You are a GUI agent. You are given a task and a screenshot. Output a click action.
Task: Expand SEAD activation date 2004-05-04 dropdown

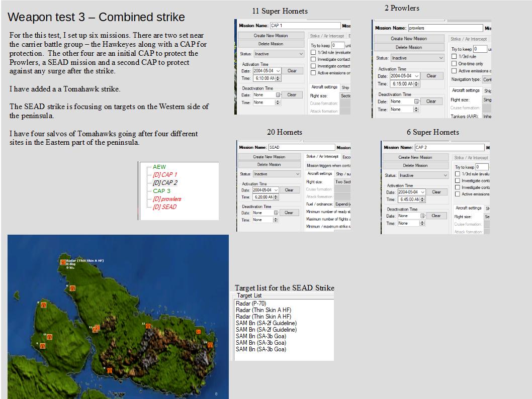(x=276, y=190)
